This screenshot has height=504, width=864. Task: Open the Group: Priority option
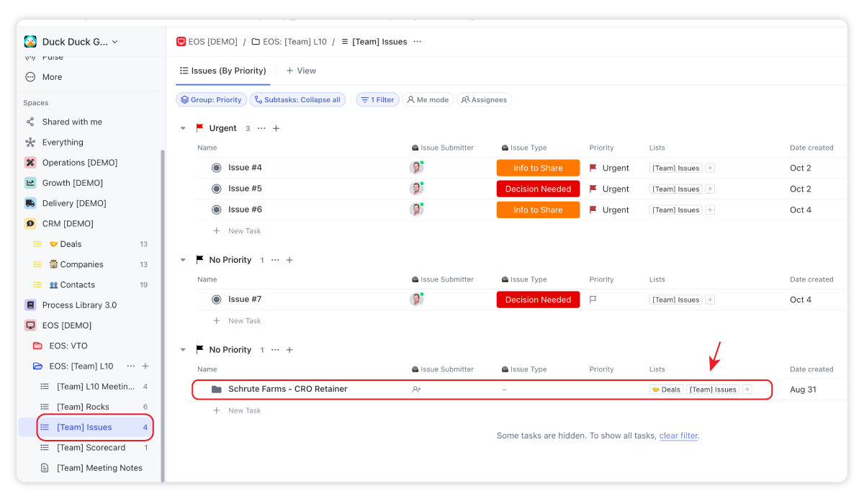tap(211, 100)
